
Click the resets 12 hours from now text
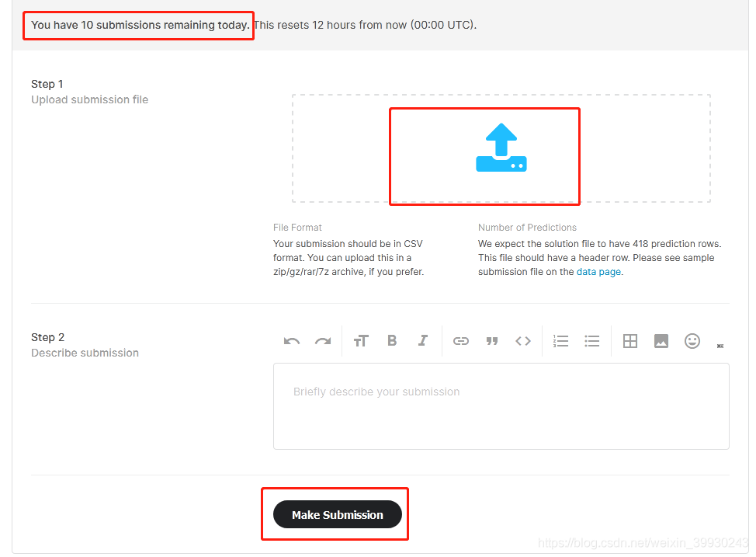[x=365, y=25]
